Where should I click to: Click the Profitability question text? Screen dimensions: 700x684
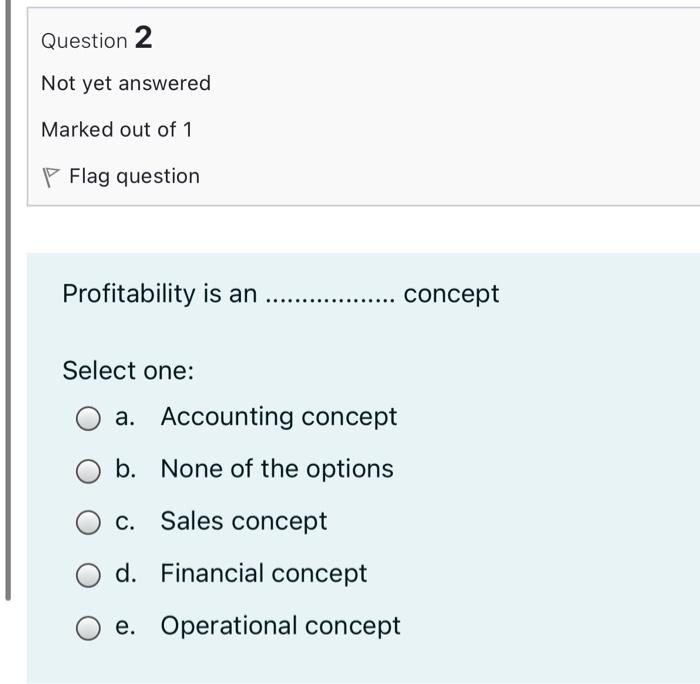[x=158, y=294]
